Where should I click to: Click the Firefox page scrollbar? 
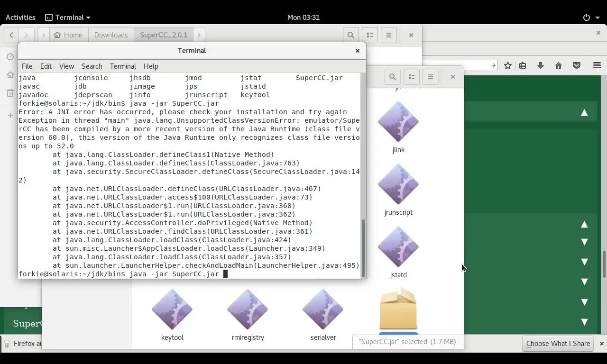[604, 264]
